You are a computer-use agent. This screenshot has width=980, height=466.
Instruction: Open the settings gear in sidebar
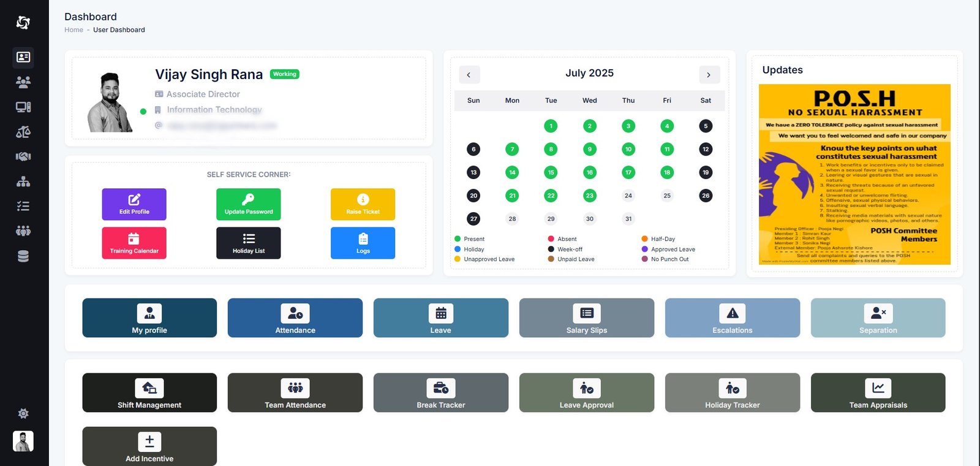(x=23, y=414)
